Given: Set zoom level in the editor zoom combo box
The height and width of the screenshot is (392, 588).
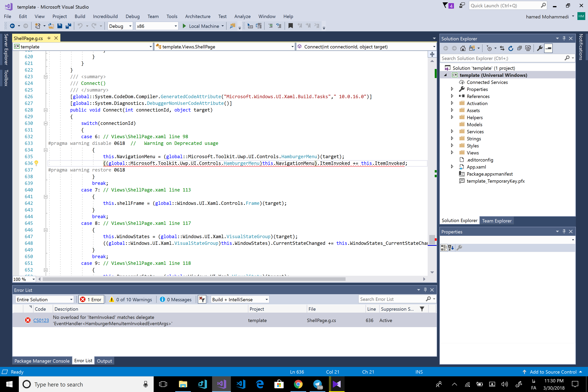Looking at the screenshot, I should (24, 279).
